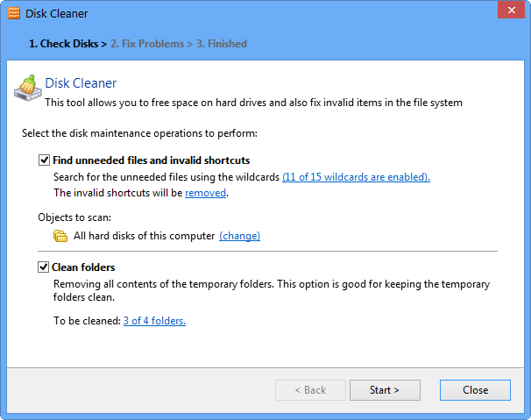The image size is (531, 420).
Task: Click the All hard disks of this computer text
Action: tap(145, 236)
